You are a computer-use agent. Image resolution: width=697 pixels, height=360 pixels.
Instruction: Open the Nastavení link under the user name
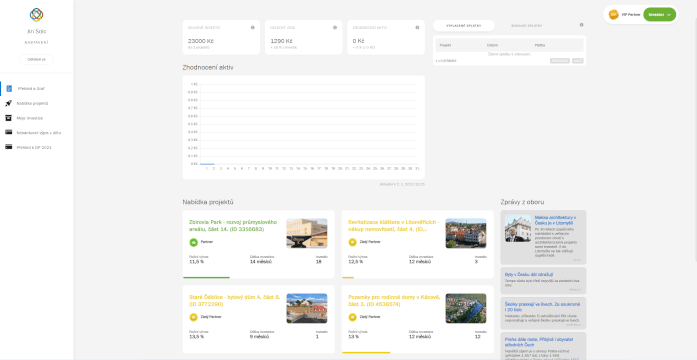[36, 43]
